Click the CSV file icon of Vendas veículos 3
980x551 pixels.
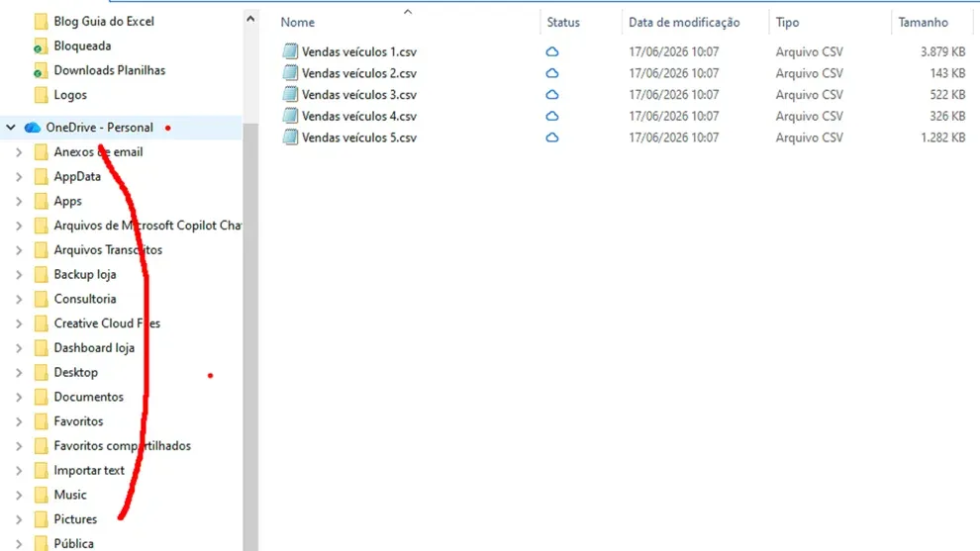(x=290, y=94)
